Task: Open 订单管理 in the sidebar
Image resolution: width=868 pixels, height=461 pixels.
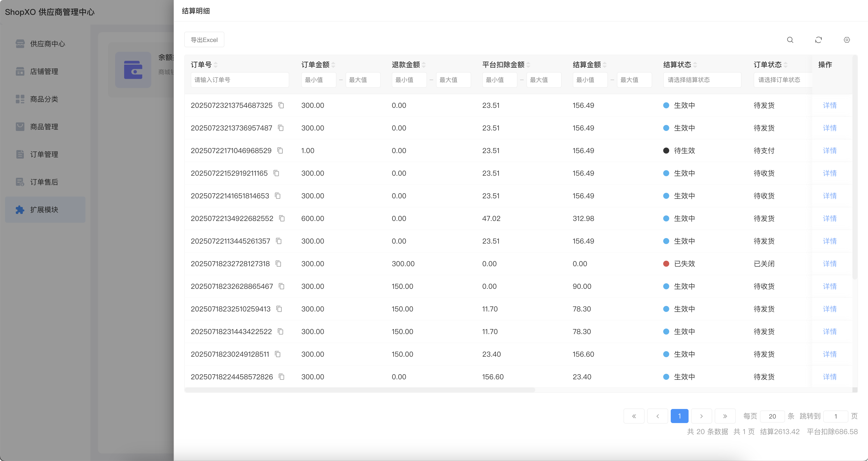Action: 44,154
